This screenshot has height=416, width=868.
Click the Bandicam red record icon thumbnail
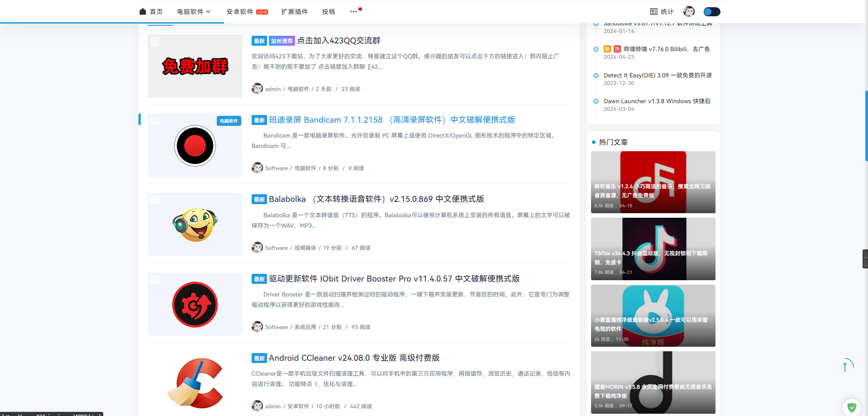tap(195, 146)
